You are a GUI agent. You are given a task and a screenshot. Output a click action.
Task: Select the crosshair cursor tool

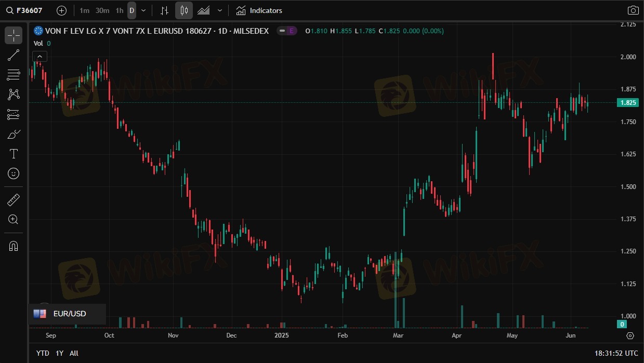point(14,35)
